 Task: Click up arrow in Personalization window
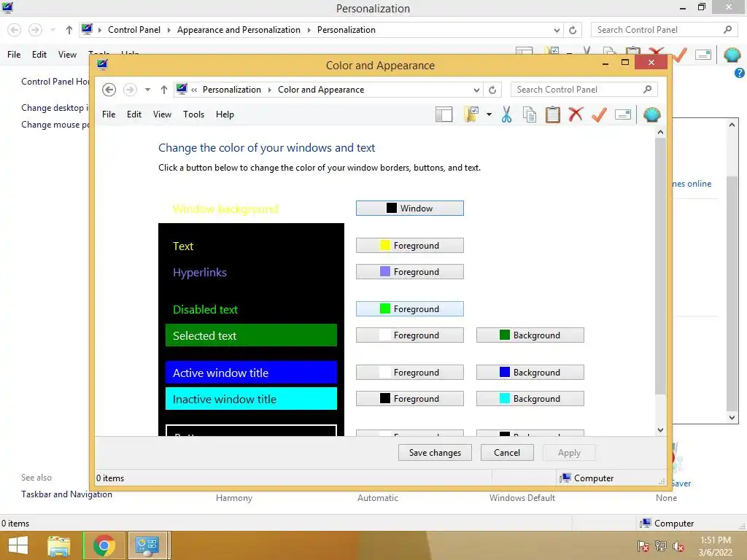point(69,30)
